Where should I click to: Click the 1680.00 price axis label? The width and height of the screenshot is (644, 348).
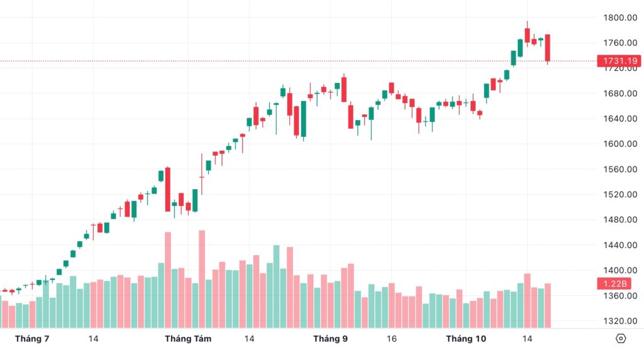coord(618,94)
